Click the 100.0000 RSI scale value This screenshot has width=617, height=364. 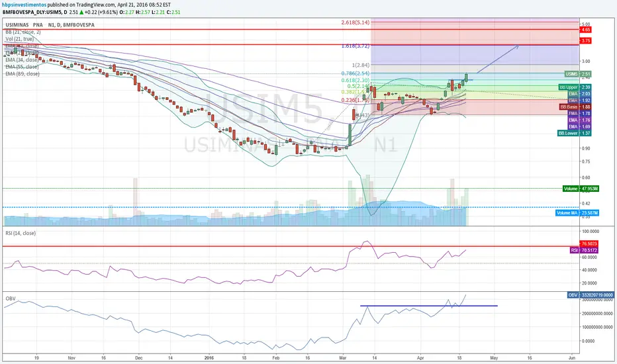point(591,232)
